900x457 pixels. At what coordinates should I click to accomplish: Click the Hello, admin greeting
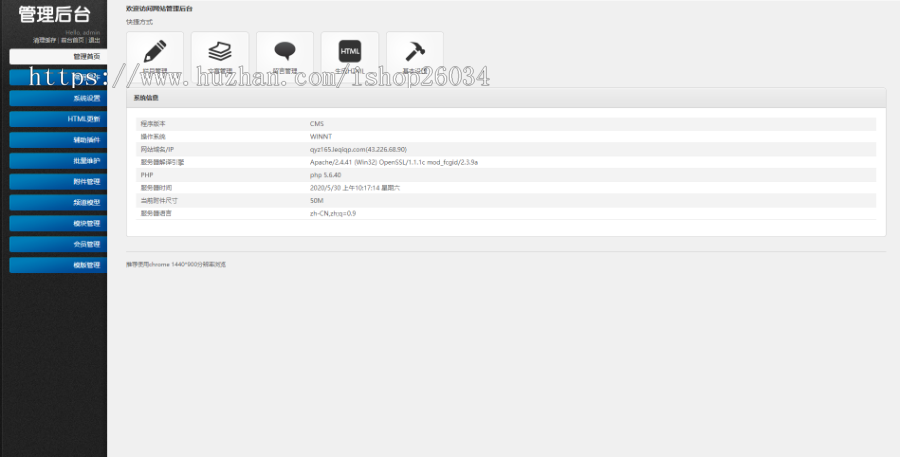point(83,33)
